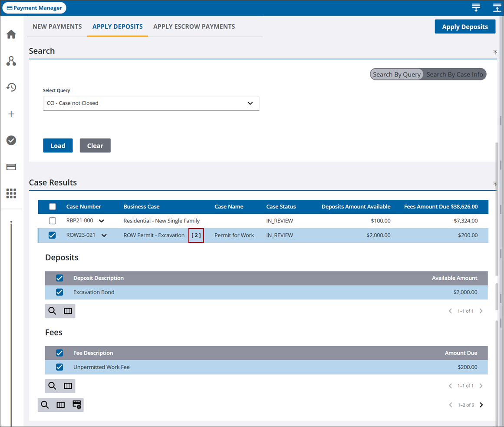Click the plus icon in sidebar
504x427 pixels.
11,114
